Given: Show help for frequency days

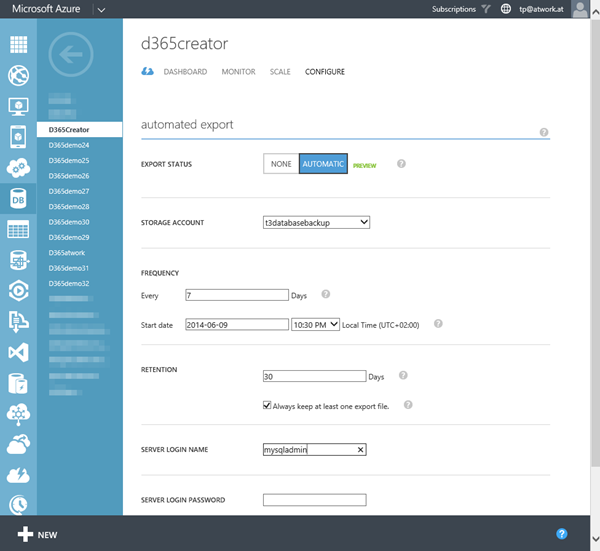Looking at the screenshot, I should click(x=326, y=294).
